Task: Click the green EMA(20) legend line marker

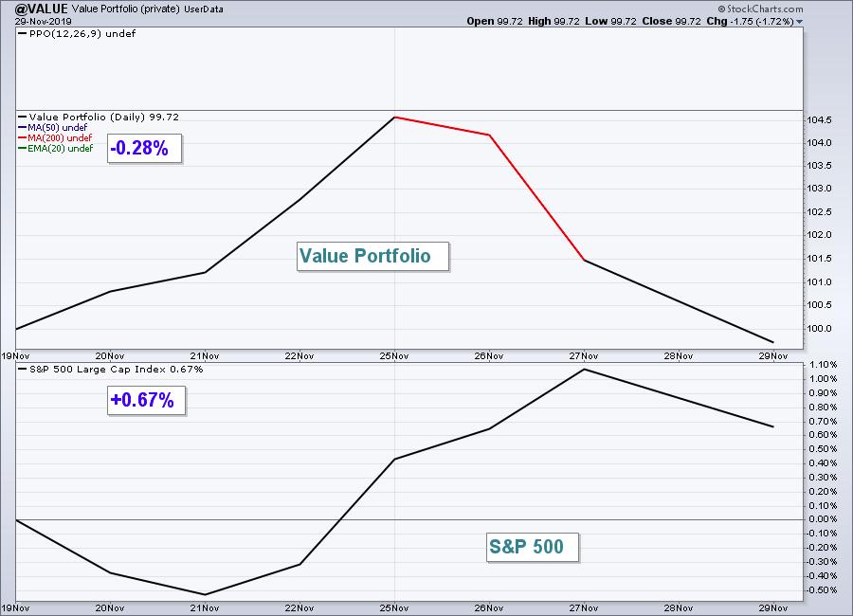Action: coord(23,148)
